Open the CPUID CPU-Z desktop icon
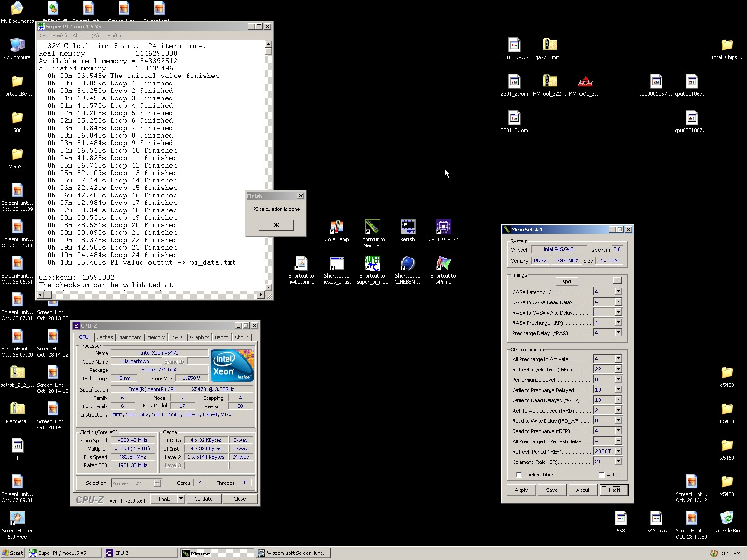The width and height of the screenshot is (747, 560). pyautogui.click(x=443, y=231)
